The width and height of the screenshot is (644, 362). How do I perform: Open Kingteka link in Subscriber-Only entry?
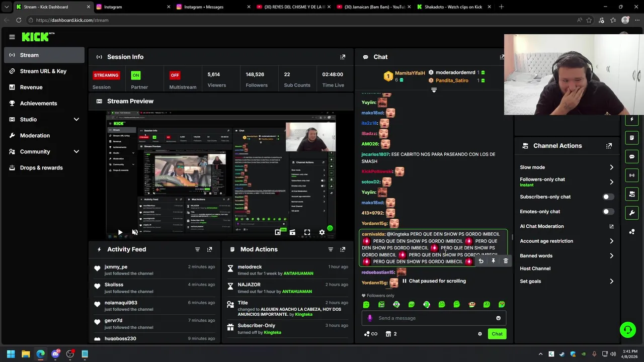272,332
